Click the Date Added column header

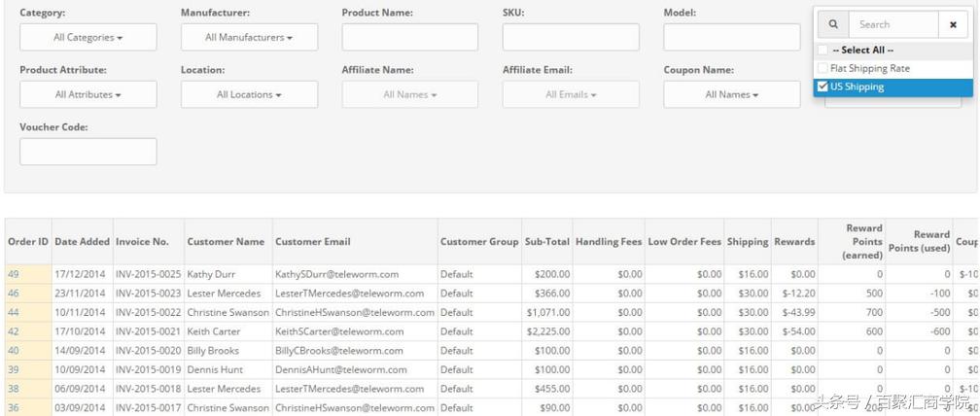tap(82, 241)
